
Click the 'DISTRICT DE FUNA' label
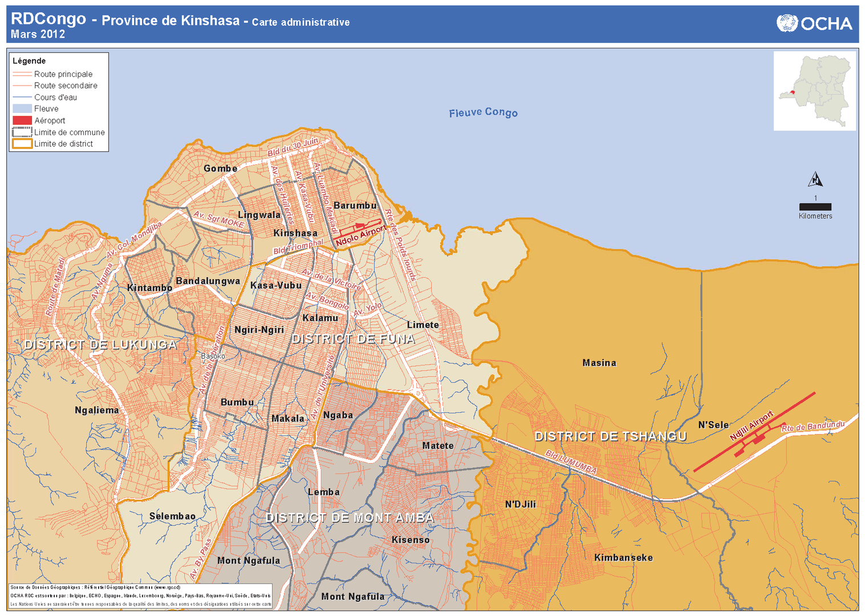tap(353, 339)
